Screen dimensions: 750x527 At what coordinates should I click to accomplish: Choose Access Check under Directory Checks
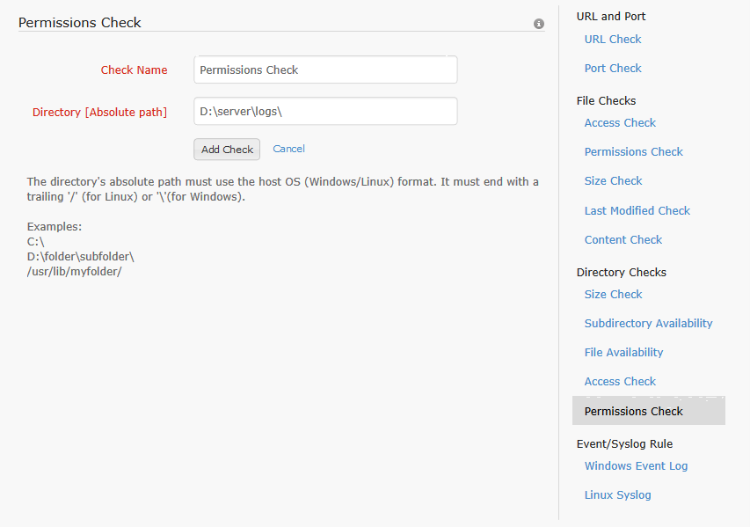620,381
